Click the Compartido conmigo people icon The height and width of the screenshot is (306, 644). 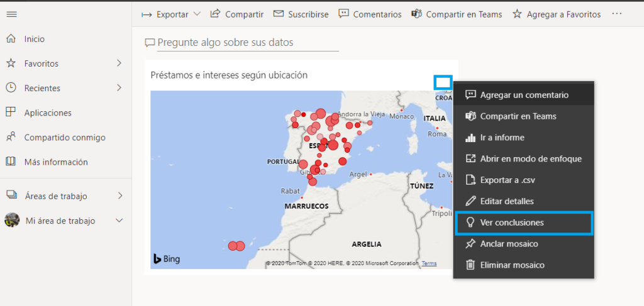pyautogui.click(x=11, y=137)
